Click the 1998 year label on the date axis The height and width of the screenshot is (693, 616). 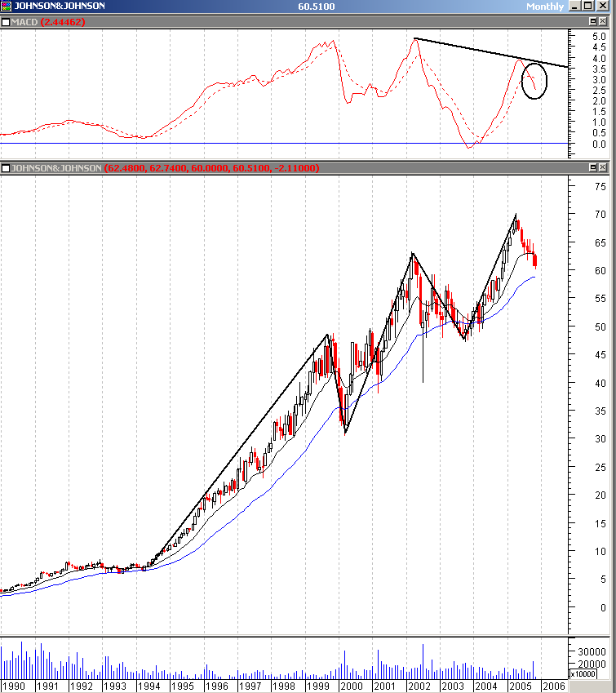coord(283,686)
